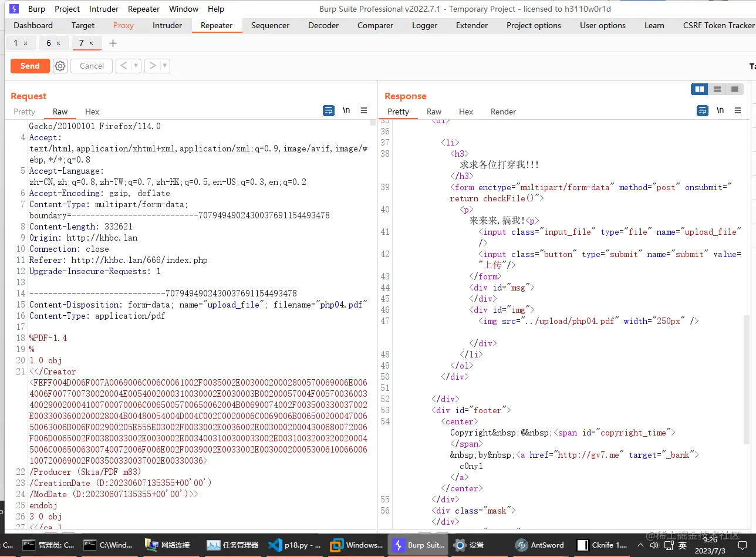Open Visual Studio Code p18.py in taskbar
The image size is (756, 557).
(294, 545)
